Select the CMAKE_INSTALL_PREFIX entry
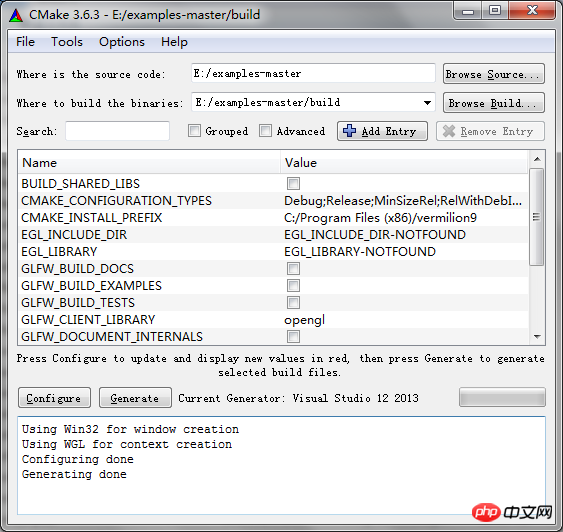 (x=92, y=218)
